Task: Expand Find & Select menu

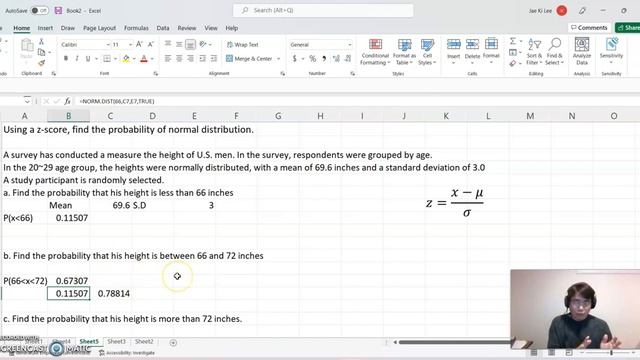Action: pos(554,52)
